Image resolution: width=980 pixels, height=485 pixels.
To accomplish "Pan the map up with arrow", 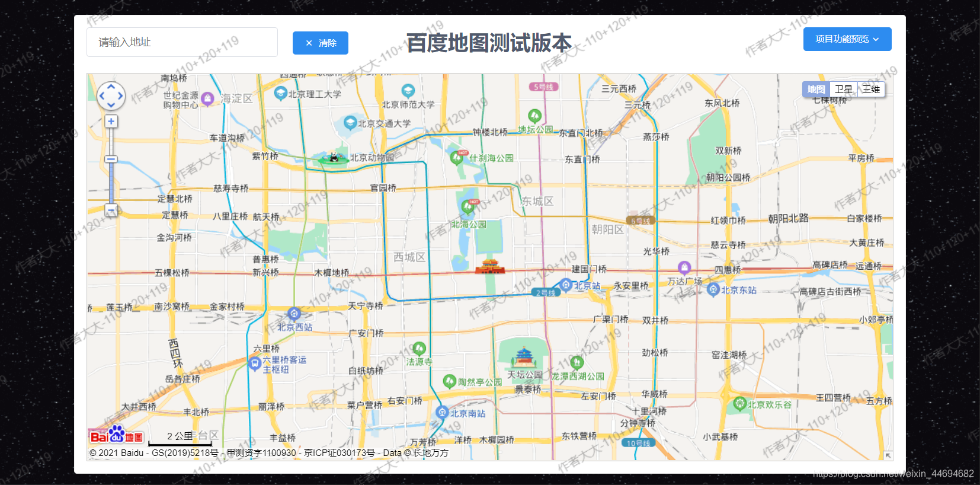I will [x=111, y=86].
